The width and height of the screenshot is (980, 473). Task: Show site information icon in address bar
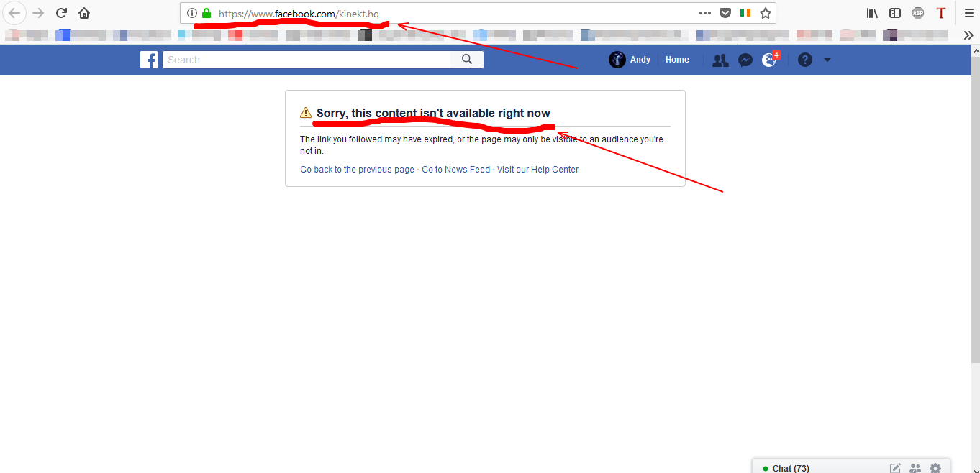click(x=191, y=13)
